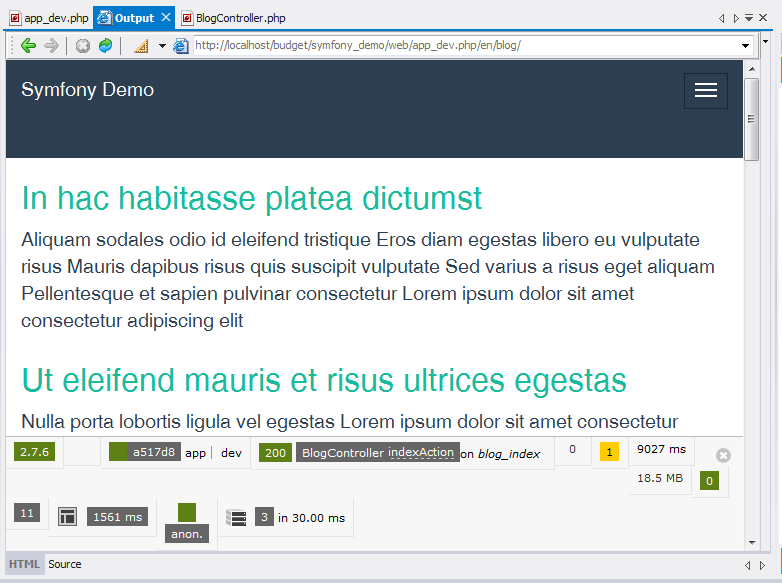
Task: Refresh the page with the reload icon
Action: pyautogui.click(x=105, y=45)
